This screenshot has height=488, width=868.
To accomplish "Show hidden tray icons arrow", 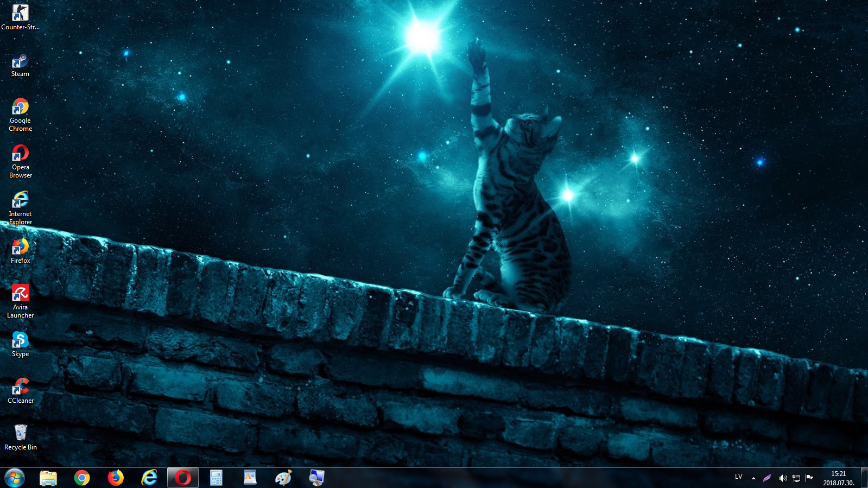I will click(753, 478).
